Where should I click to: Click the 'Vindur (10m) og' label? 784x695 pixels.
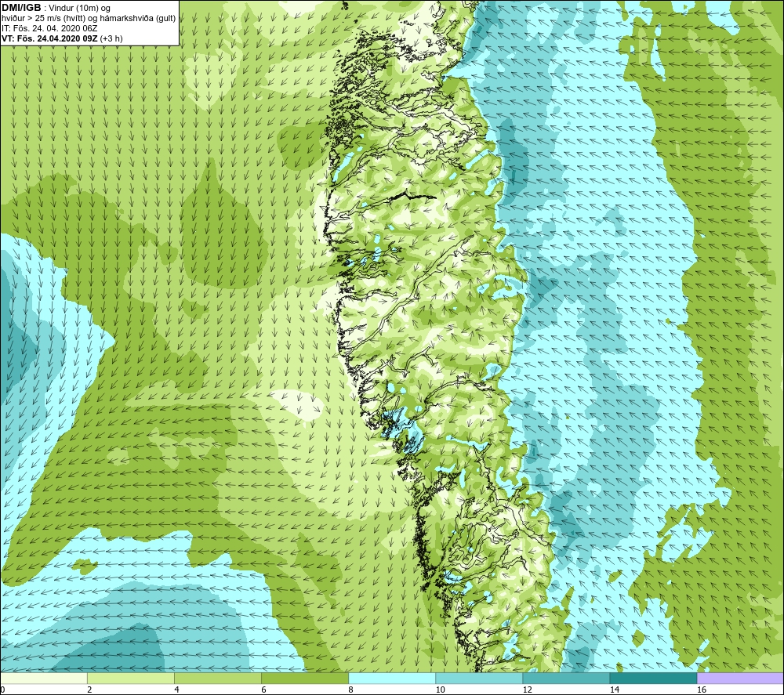[x=79, y=9]
